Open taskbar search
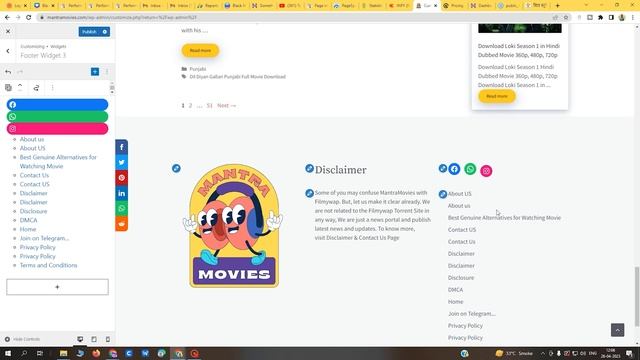 click(x=24, y=353)
